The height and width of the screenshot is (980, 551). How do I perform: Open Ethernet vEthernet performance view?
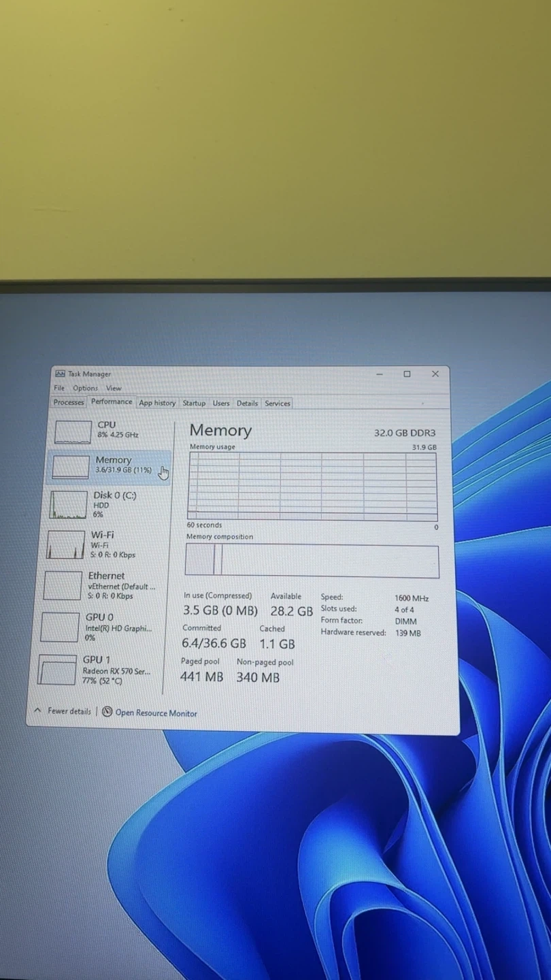[63, 586]
